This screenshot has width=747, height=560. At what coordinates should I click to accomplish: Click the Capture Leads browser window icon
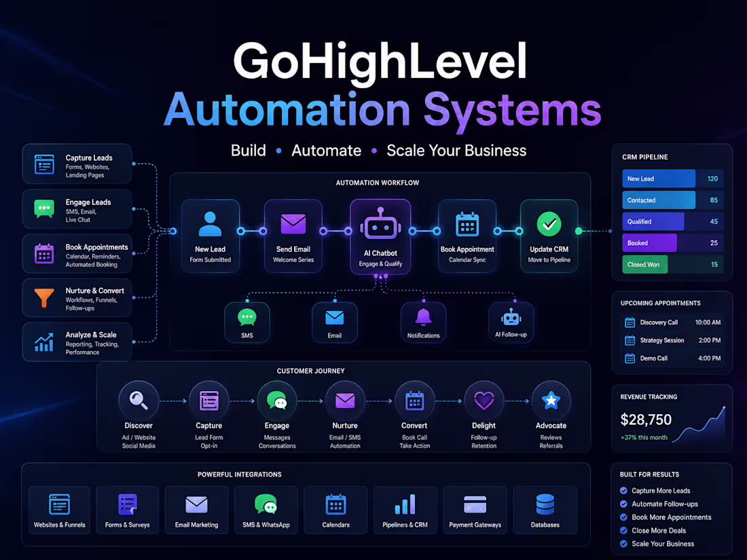coord(44,164)
